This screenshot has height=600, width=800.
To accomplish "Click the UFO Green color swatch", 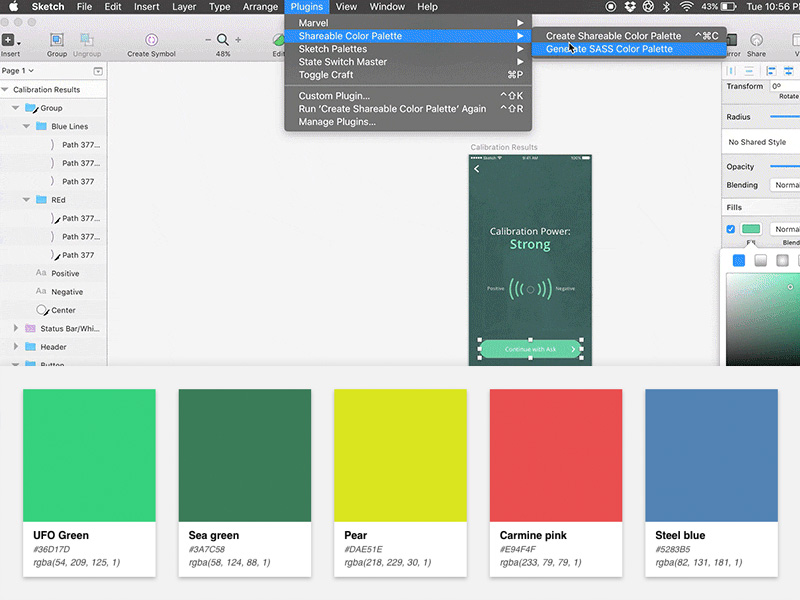I will [x=89, y=455].
